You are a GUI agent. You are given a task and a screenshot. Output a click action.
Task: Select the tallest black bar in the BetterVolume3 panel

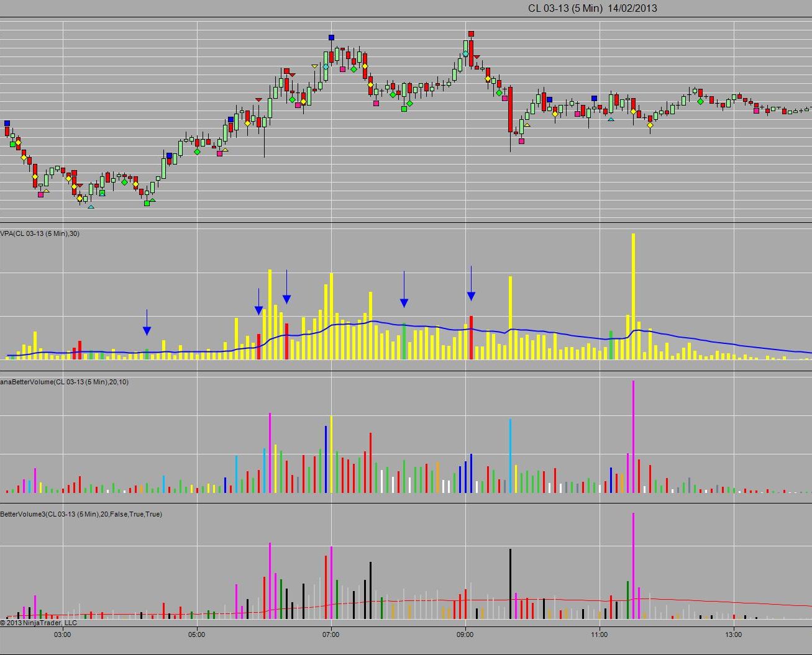click(x=511, y=584)
